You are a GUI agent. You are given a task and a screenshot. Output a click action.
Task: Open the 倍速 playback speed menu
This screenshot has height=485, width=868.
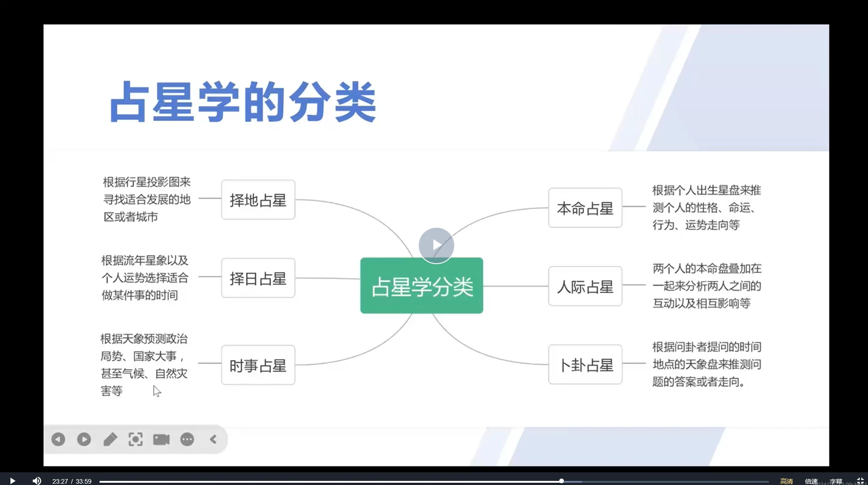[x=811, y=481]
